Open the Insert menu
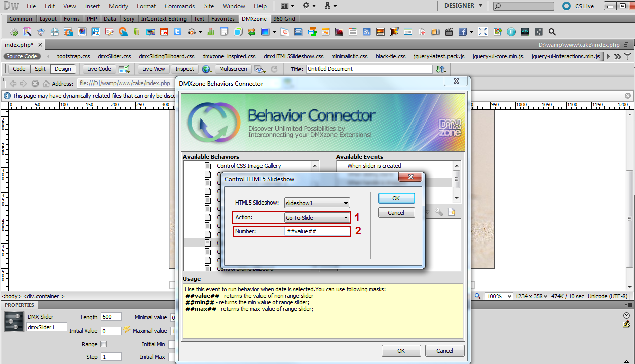 coord(92,6)
